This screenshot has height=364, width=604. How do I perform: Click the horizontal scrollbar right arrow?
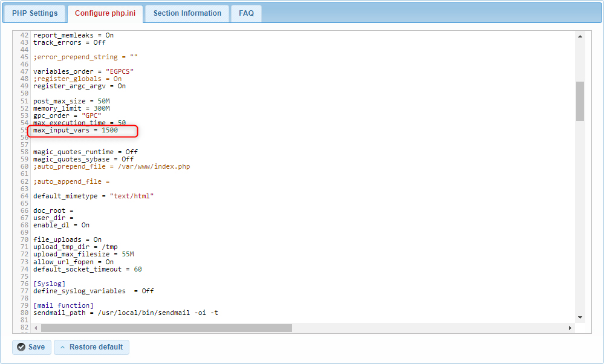[x=570, y=327]
